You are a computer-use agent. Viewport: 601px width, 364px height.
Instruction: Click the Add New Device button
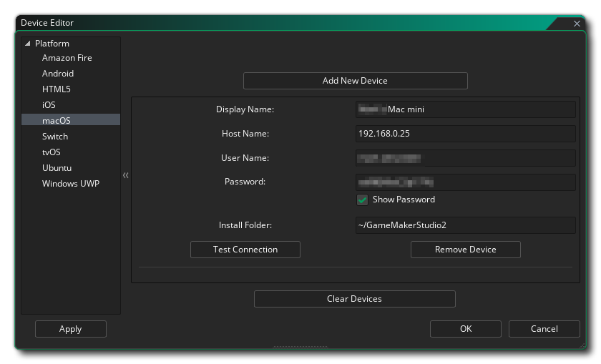[x=355, y=81]
